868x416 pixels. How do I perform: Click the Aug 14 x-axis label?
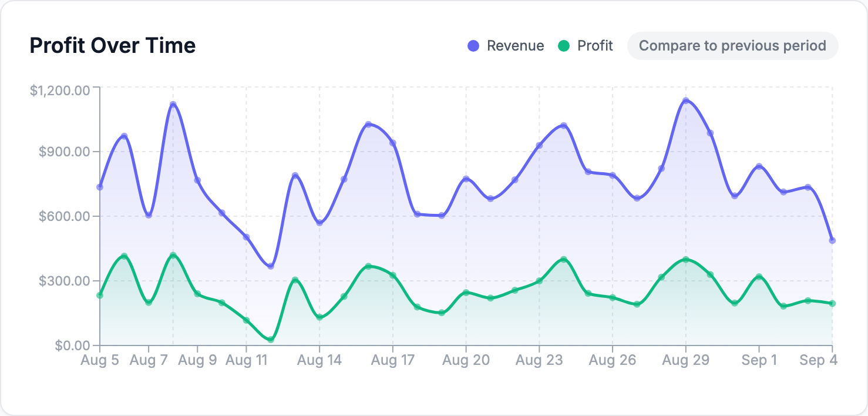[319, 360]
